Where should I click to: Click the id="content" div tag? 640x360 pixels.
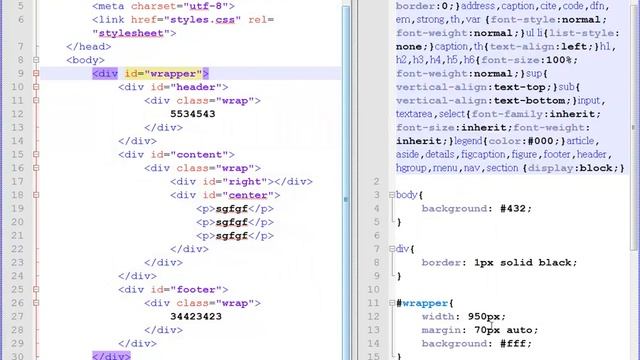pyautogui.click(x=176, y=155)
